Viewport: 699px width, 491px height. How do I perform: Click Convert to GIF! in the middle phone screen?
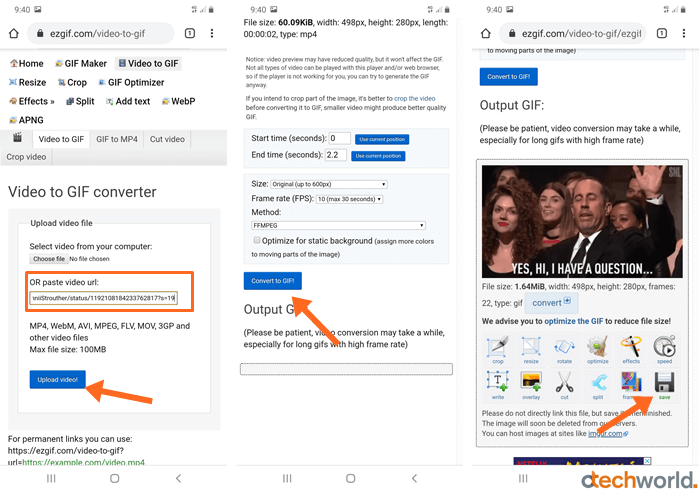coord(272,281)
